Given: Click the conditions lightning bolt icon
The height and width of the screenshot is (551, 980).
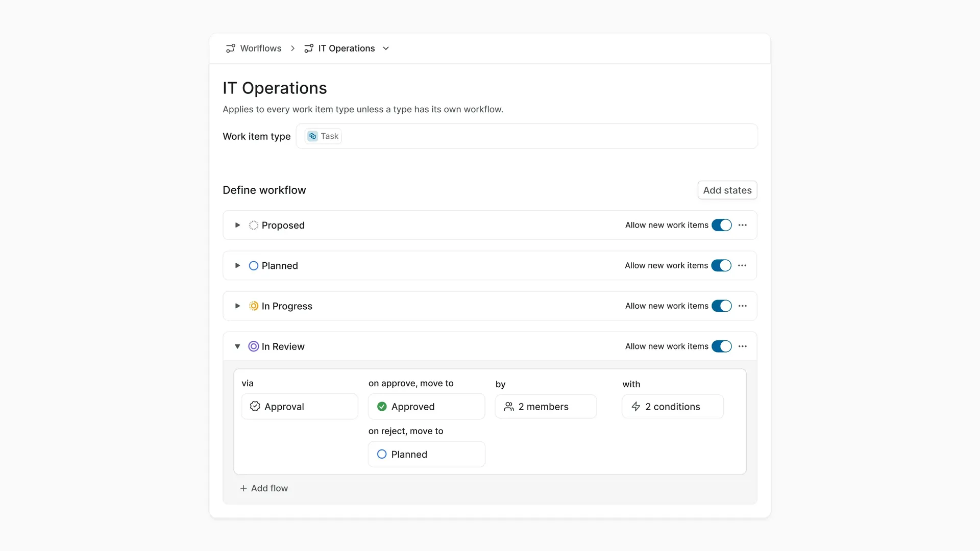Looking at the screenshot, I should (635, 407).
